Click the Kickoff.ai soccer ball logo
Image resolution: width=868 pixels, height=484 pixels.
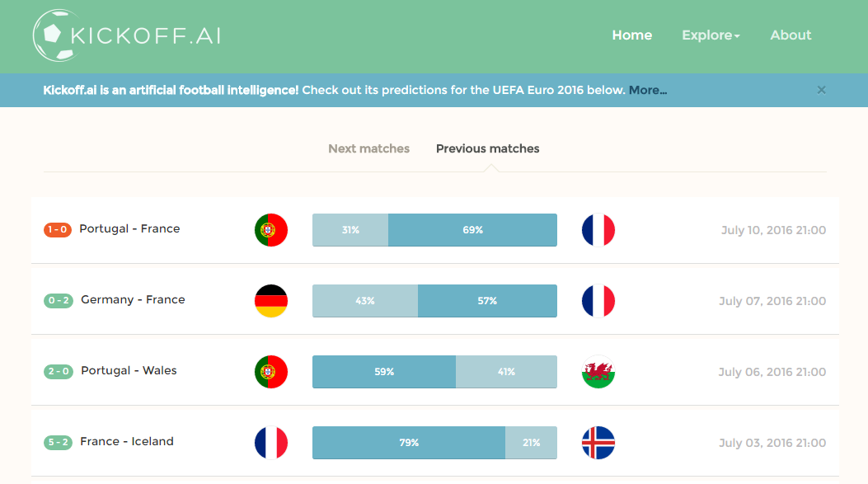point(54,36)
